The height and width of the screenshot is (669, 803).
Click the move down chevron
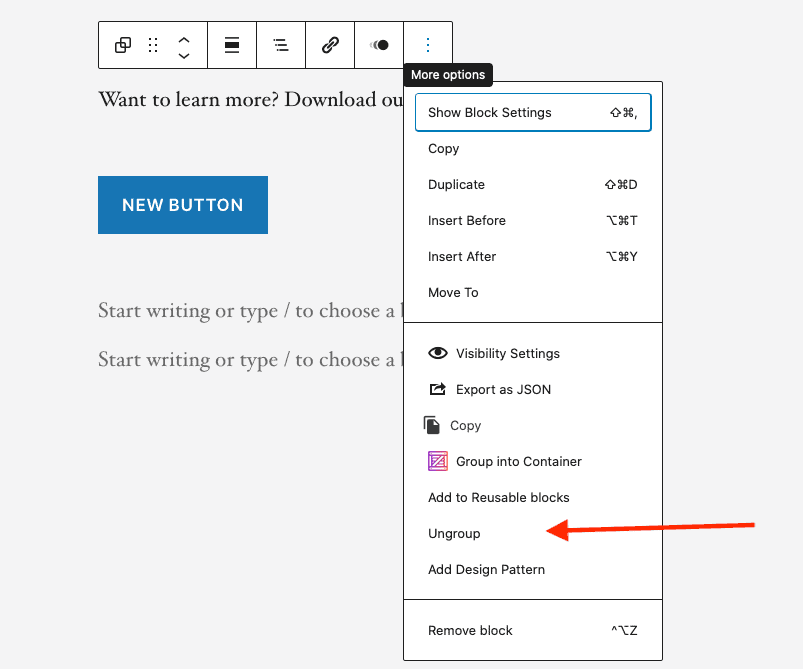pos(184,55)
